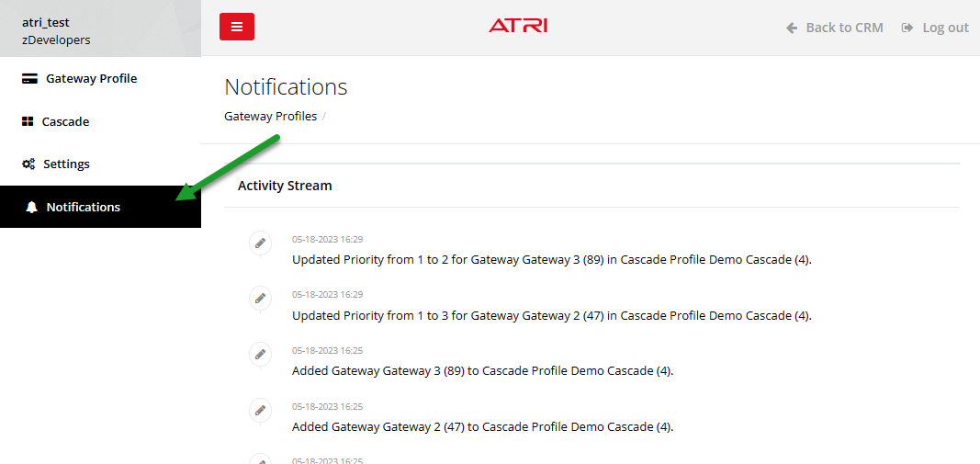Click the Notifications bell icon

point(32,208)
